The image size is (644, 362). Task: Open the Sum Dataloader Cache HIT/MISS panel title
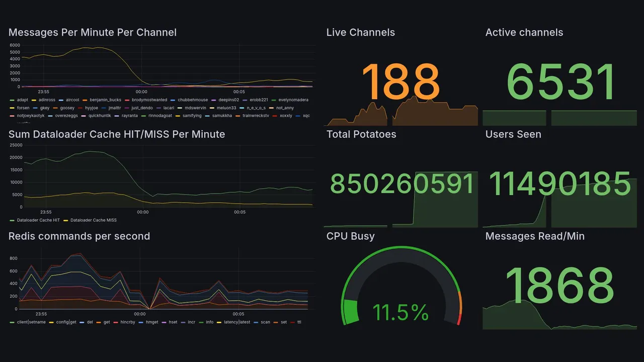[117, 134]
